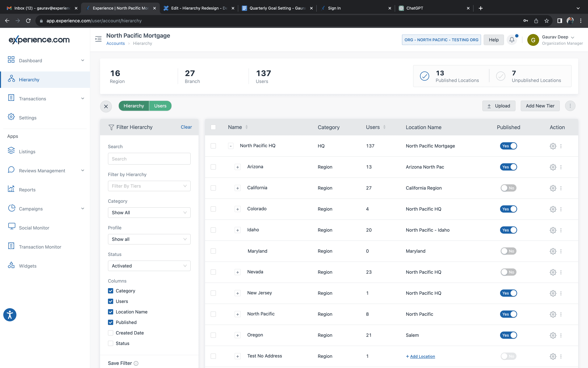Sort table by Users column

point(384,127)
